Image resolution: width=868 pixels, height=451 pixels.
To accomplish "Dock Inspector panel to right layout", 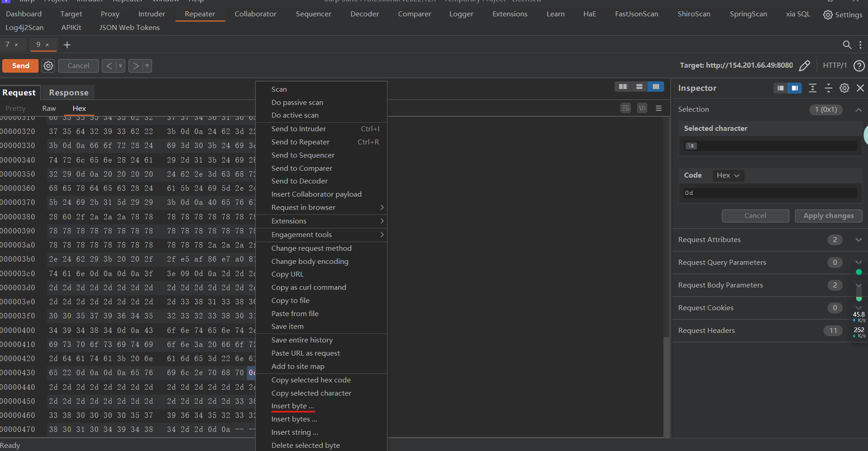I will pos(794,88).
